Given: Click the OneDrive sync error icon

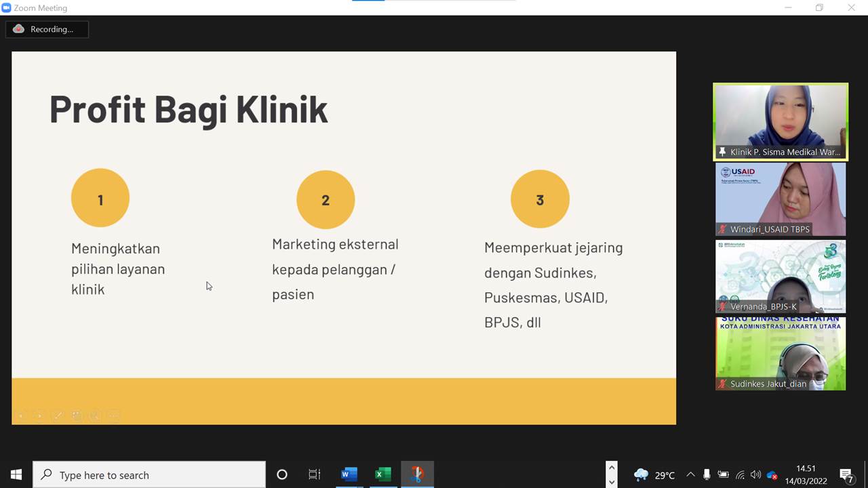Looking at the screenshot, I should click(771, 475).
